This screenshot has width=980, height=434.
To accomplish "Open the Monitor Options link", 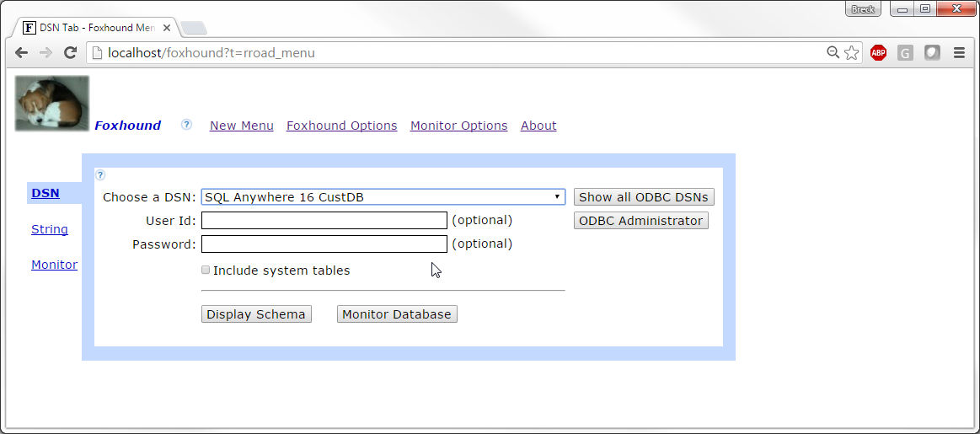I will click(458, 126).
